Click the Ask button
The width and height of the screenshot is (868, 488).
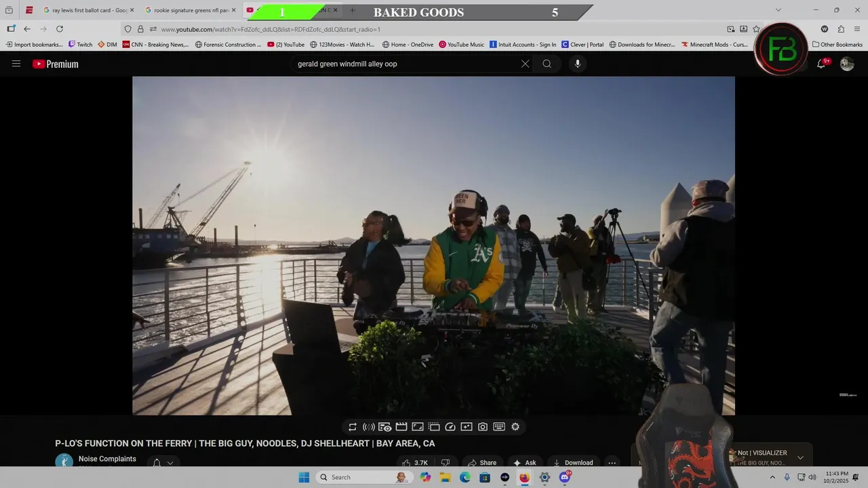524,463
